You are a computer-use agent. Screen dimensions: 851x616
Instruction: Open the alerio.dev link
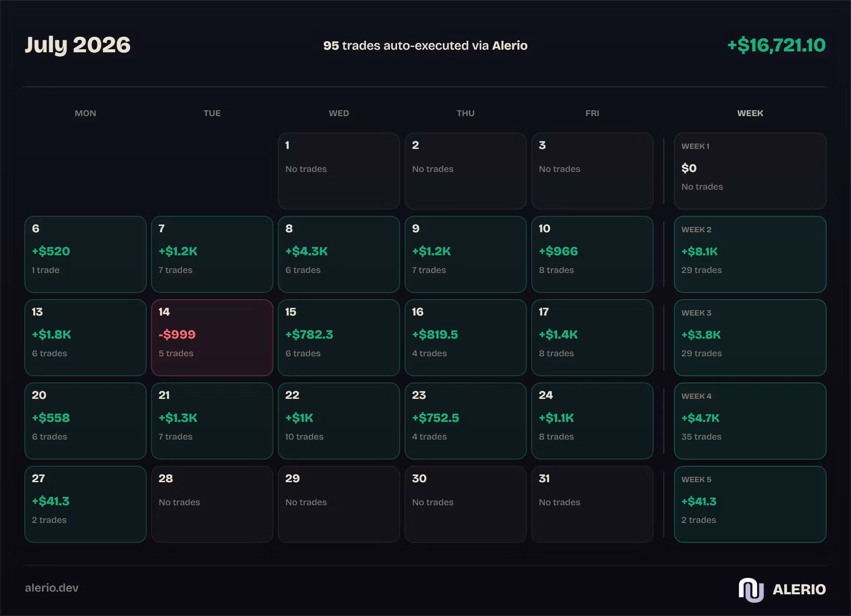tap(51, 588)
